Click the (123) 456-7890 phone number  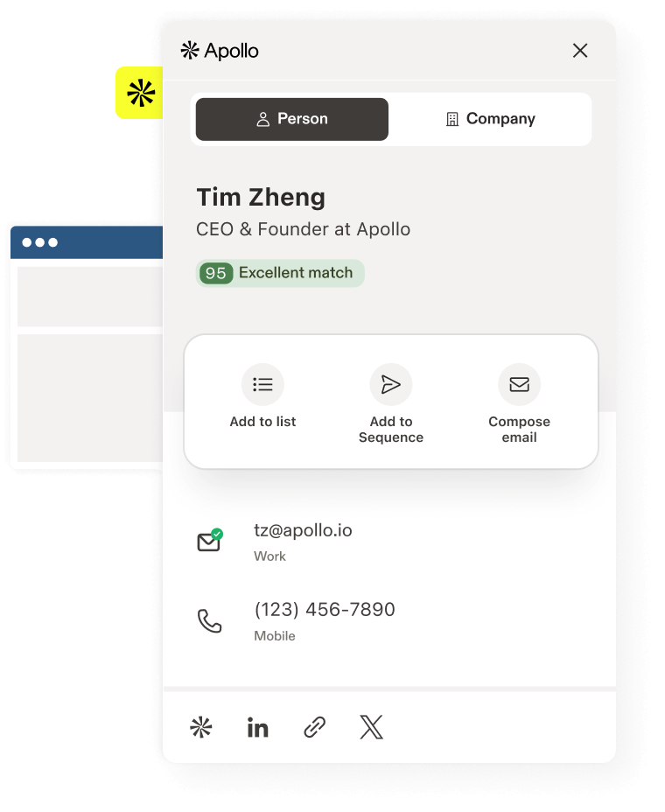click(325, 610)
